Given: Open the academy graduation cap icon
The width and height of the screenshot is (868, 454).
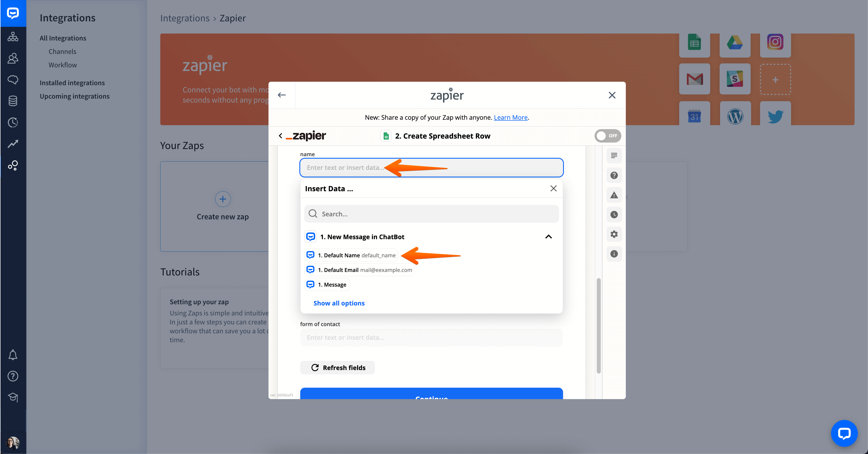Looking at the screenshot, I should tap(13, 397).
